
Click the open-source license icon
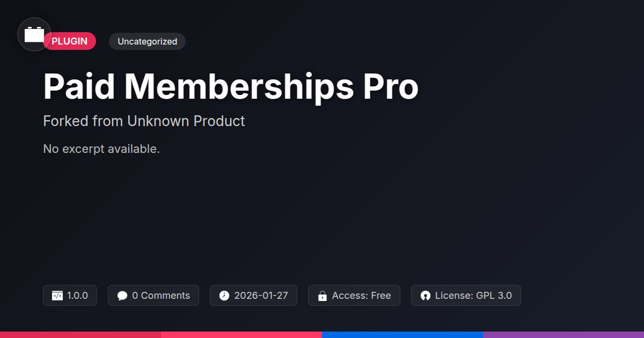(426, 296)
